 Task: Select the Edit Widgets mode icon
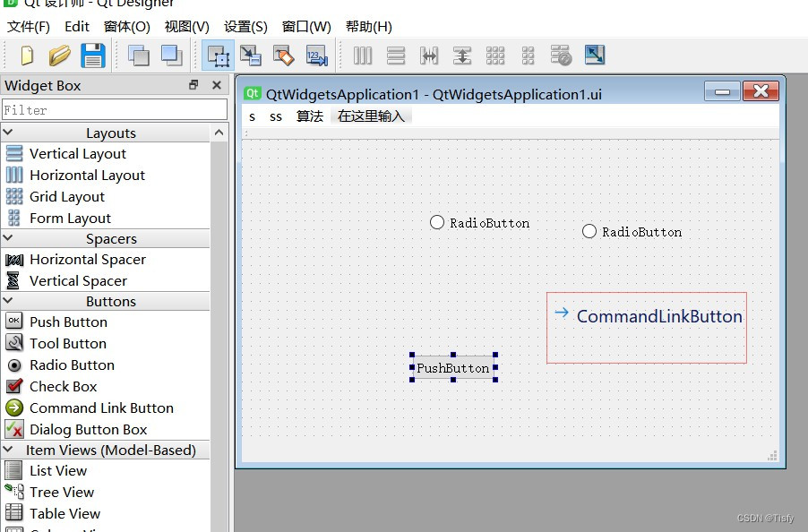(218, 56)
